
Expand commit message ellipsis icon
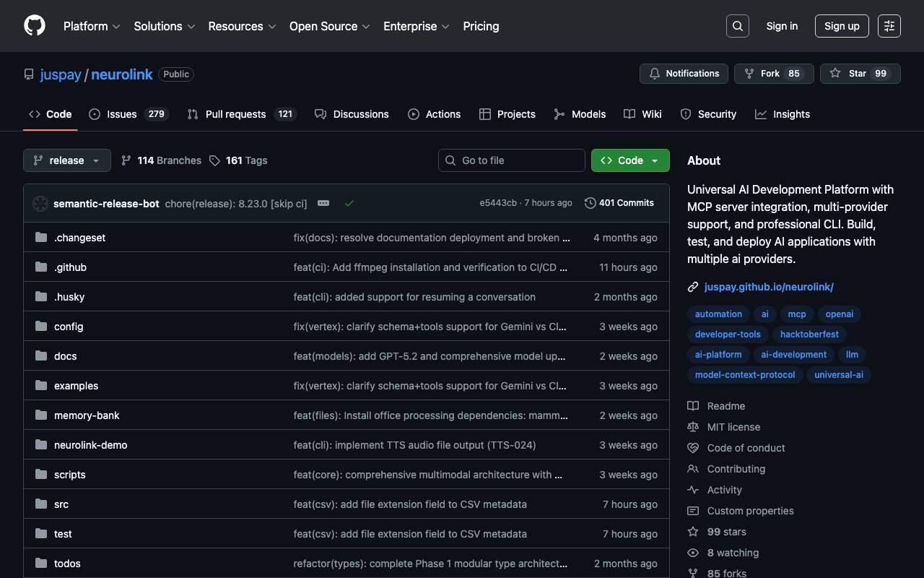click(x=323, y=204)
